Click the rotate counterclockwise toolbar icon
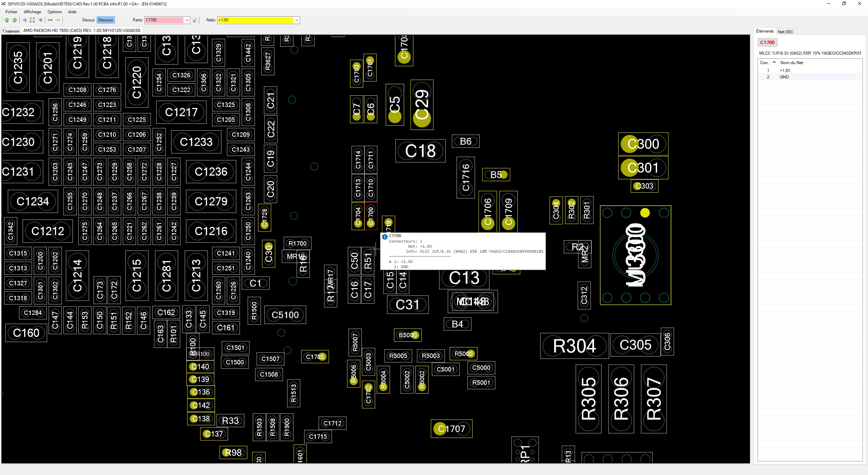The height and width of the screenshot is (475, 868). tap(6, 20)
